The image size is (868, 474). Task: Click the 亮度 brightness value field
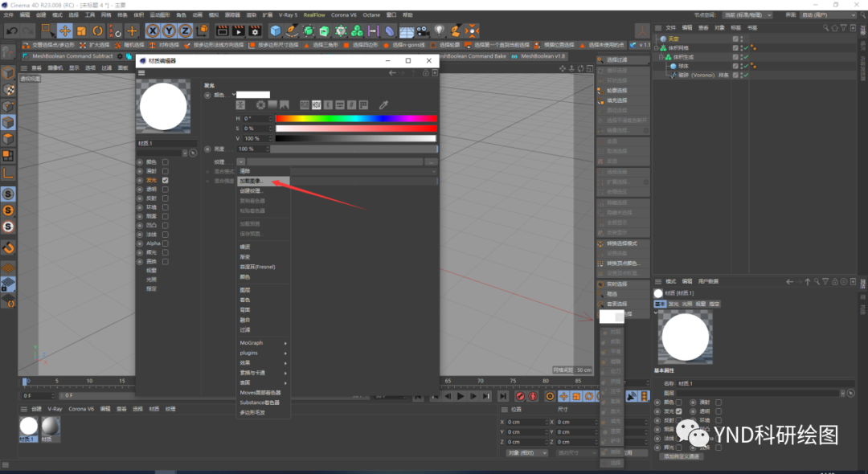point(253,149)
